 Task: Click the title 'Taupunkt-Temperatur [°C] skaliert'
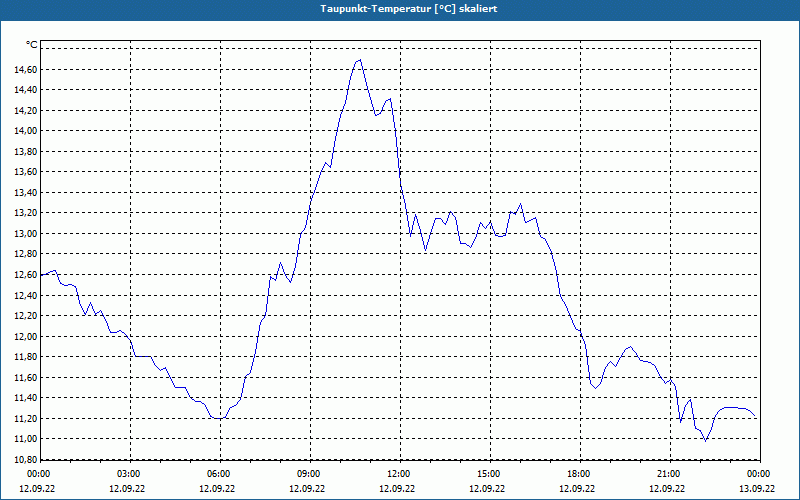pos(409,9)
